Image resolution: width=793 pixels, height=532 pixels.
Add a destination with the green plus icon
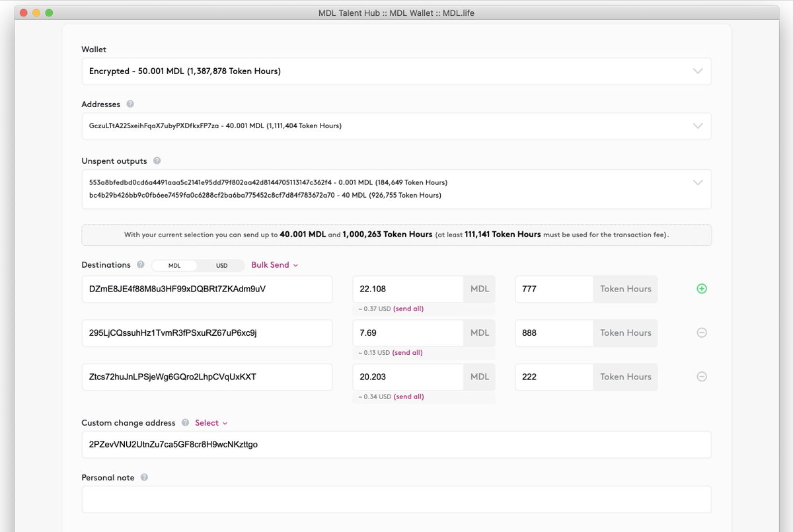(702, 289)
